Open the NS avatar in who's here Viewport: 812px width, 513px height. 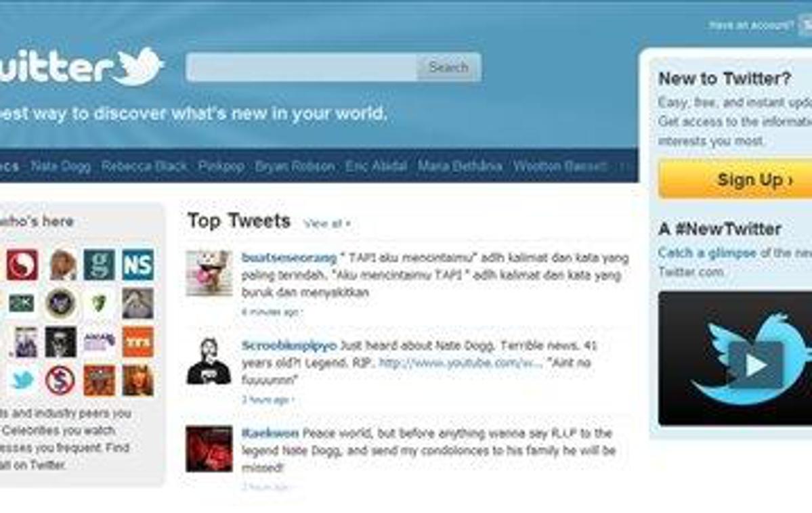(137, 265)
